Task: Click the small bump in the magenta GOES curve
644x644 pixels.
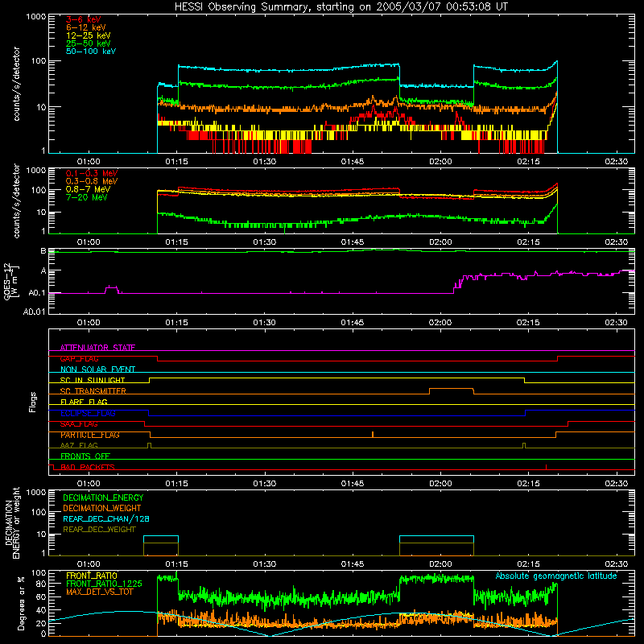Action: pyautogui.click(x=111, y=289)
